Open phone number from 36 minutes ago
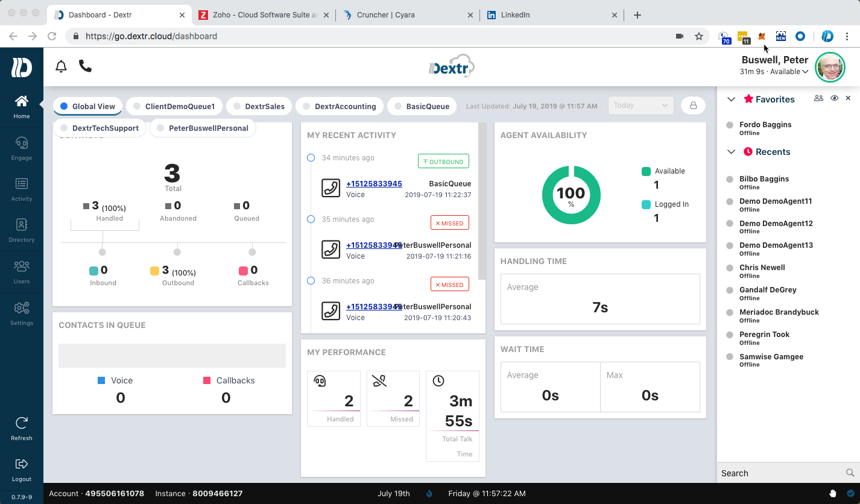The width and height of the screenshot is (860, 504). pyautogui.click(x=374, y=307)
